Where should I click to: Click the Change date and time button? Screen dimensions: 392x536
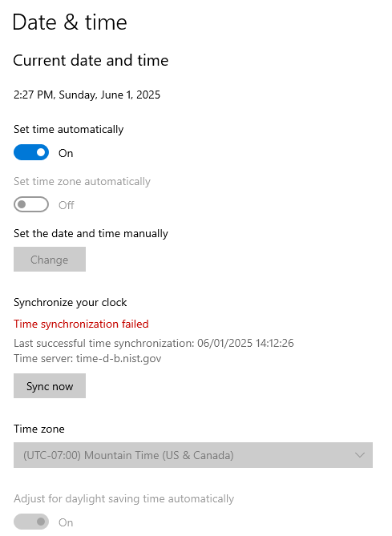50,260
